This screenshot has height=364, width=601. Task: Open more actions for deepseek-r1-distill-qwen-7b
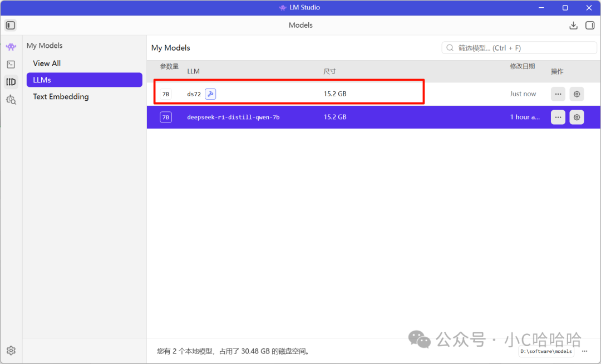[558, 117]
